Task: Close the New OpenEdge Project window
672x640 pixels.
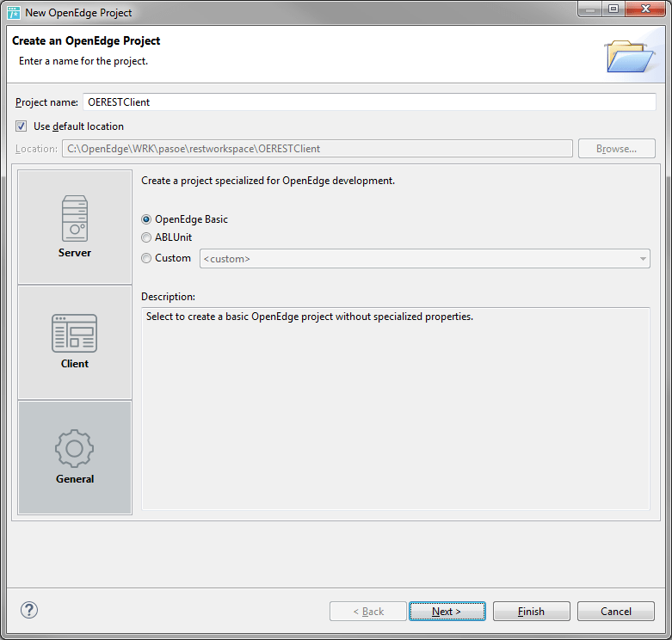Action: click(x=645, y=9)
